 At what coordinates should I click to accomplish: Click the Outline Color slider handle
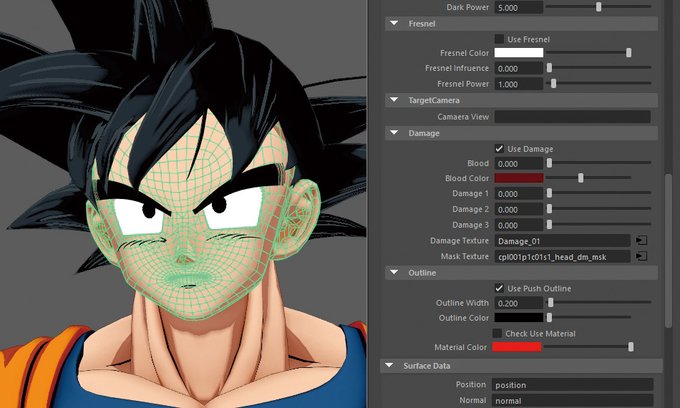[549, 318]
